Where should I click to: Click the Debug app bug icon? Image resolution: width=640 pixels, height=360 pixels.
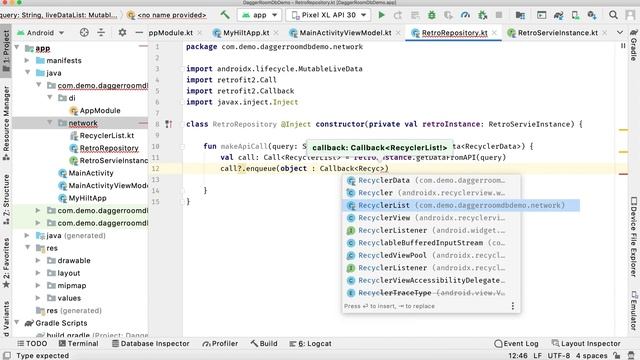(431, 15)
